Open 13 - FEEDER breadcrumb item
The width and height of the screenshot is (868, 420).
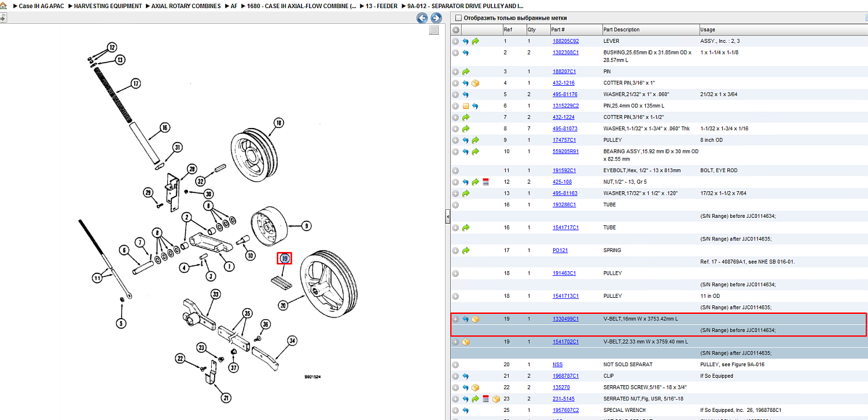point(381,6)
